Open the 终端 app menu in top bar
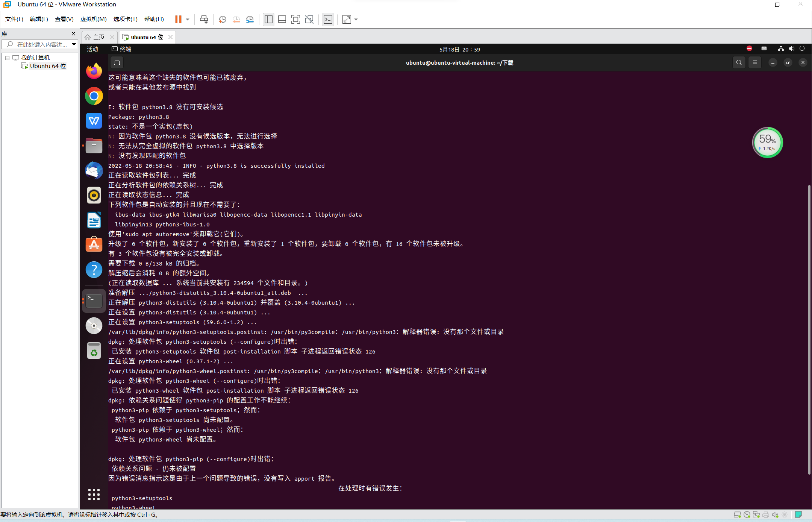Screen dimensions: 812x522 121,49
